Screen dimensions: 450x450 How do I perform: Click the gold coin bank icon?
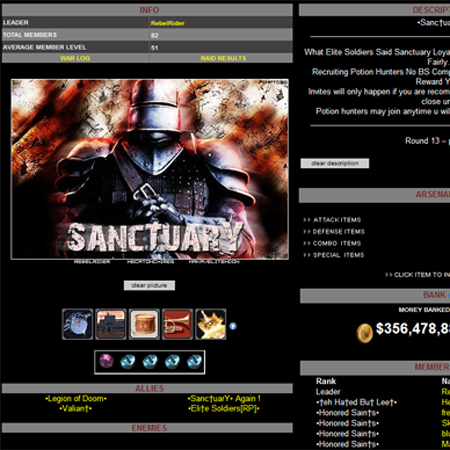[x=364, y=333]
